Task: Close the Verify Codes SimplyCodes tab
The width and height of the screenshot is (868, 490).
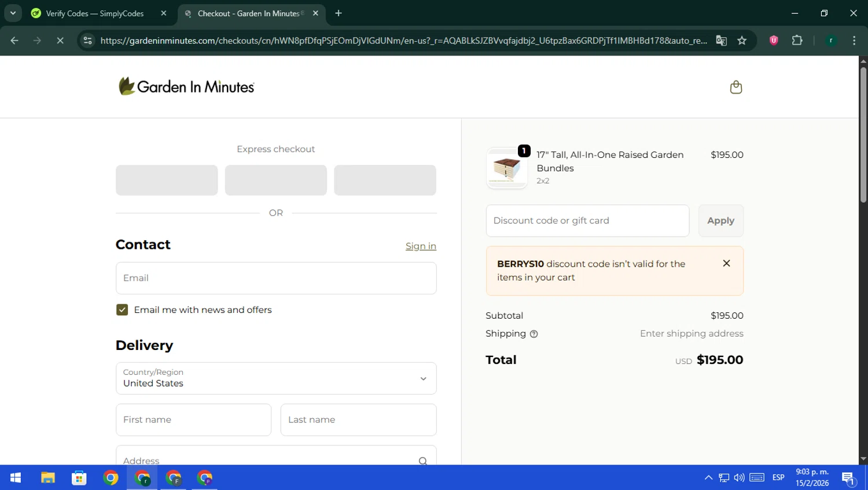Action: [x=164, y=13]
